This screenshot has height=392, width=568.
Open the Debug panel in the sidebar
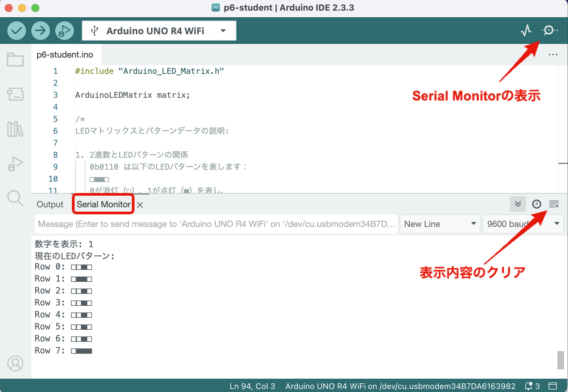tap(15, 163)
